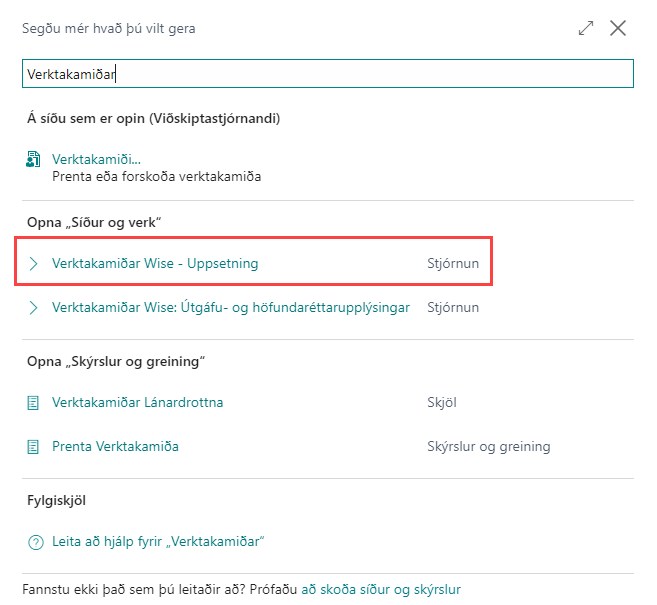657x605 pixels.
Task: Open Verktakamiðar Wise: Útgáfu- og höfundaréttarupplýsingar
Action: point(231,308)
